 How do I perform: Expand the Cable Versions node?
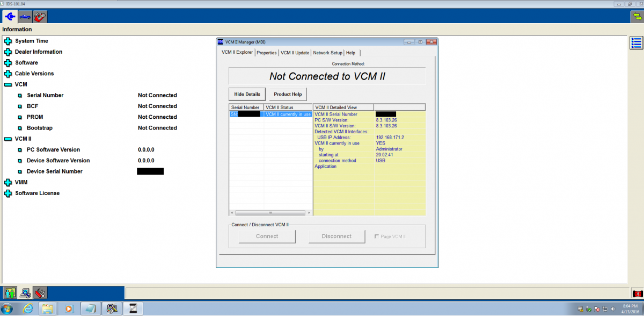point(8,74)
